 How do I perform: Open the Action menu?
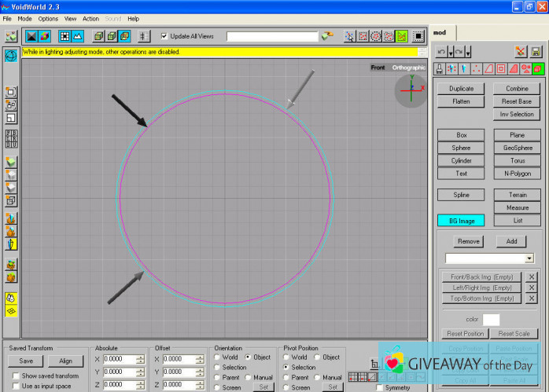coord(90,18)
